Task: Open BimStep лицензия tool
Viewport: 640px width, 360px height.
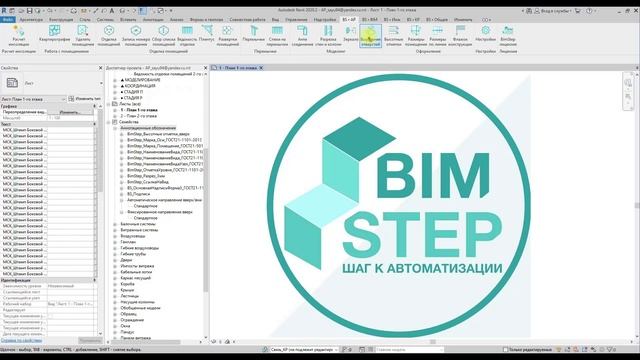Action: tap(508, 36)
